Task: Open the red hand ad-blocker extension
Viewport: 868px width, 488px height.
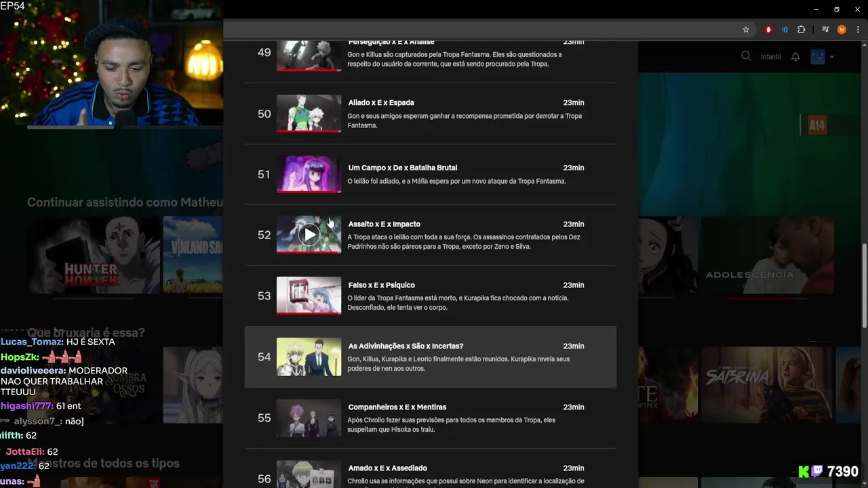Action: point(768,30)
